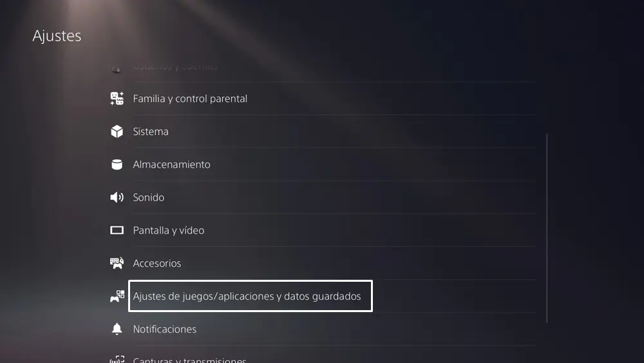
Task: Click the Familia y control parental icon
Action: coord(117,99)
